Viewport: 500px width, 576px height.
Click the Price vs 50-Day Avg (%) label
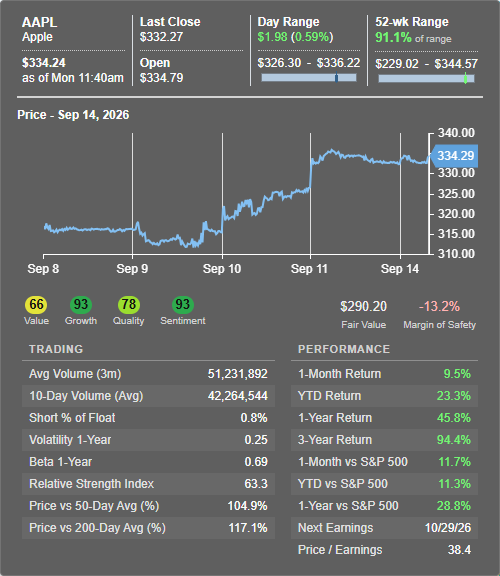(x=94, y=506)
